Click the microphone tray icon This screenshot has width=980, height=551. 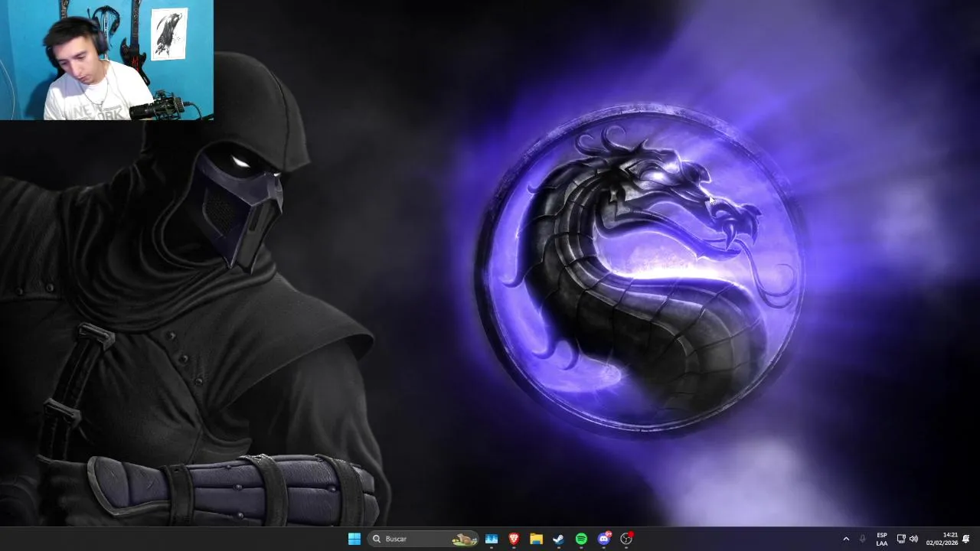coord(863,539)
